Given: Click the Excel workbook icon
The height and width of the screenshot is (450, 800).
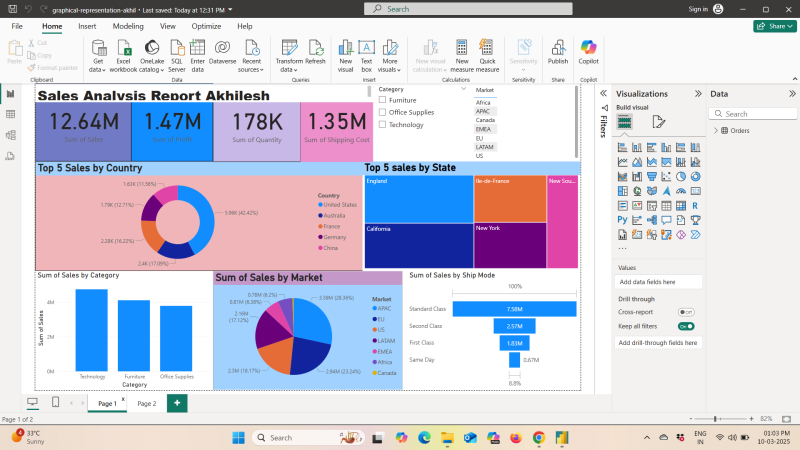Looking at the screenshot, I should pos(124,48).
